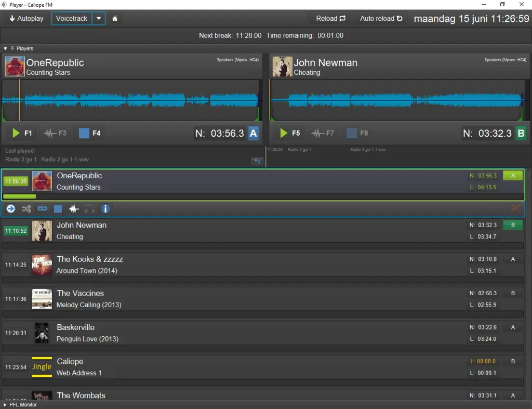
Task: Toggle Auto reload
Action: (381, 18)
